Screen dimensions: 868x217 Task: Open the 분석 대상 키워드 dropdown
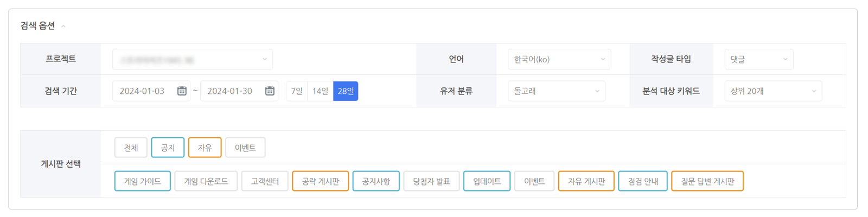[x=773, y=91]
